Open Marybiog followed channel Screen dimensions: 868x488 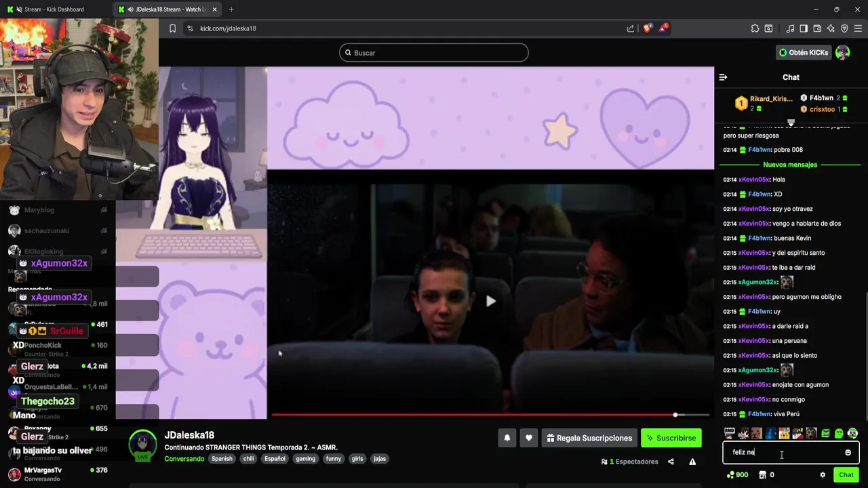pos(58,210)
